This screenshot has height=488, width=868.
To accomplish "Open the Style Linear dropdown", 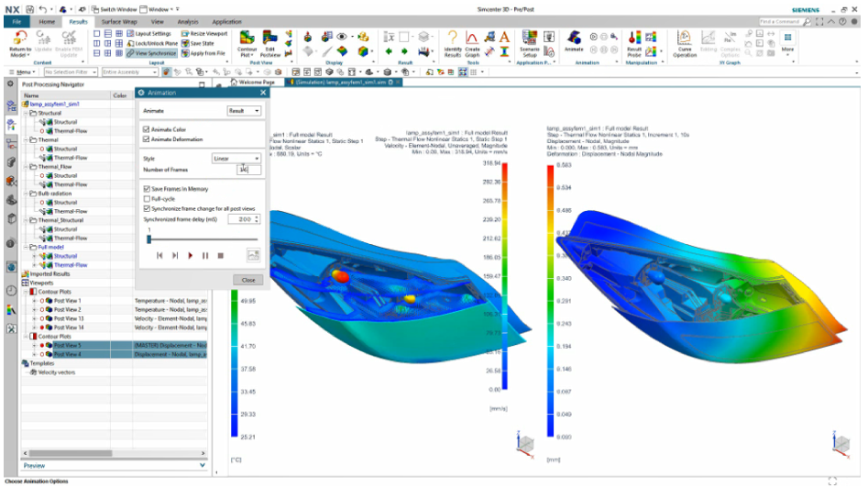I will pos(236,159).
